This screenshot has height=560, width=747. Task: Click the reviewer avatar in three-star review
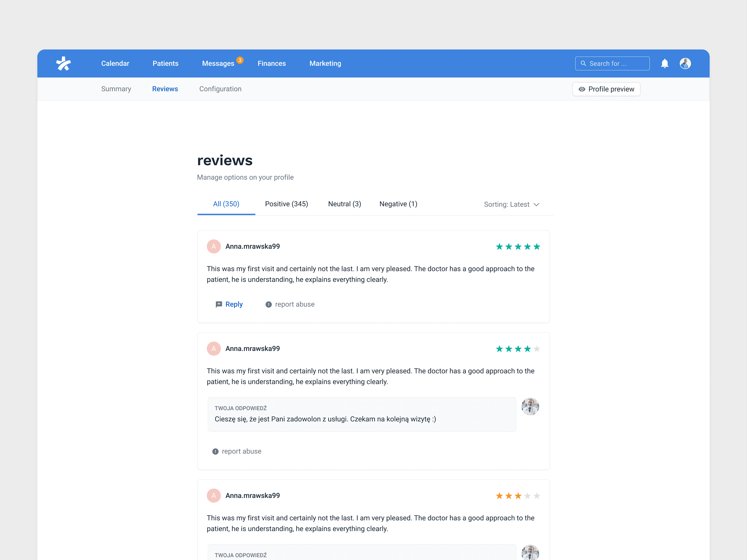click(214, 496)
